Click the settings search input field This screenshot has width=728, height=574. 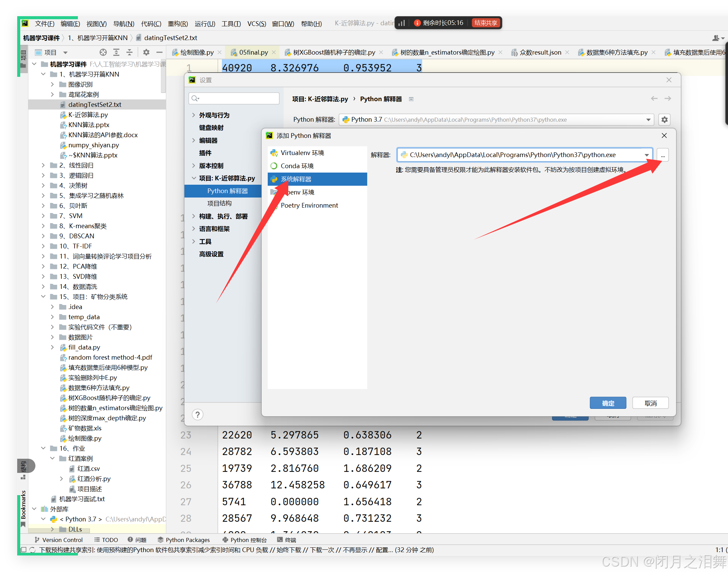click(x=238, y=98)
